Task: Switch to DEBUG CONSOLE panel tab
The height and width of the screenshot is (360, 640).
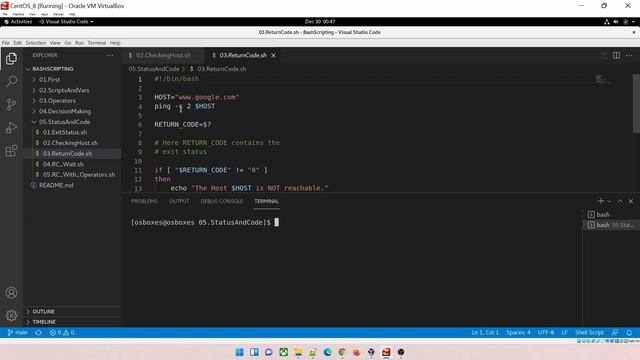Action: coord(222,201)
